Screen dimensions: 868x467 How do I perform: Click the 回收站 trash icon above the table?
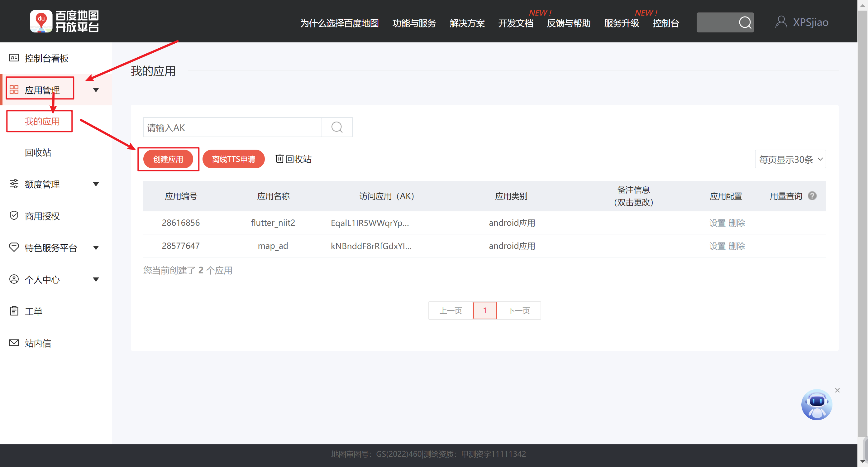point(280,159)
